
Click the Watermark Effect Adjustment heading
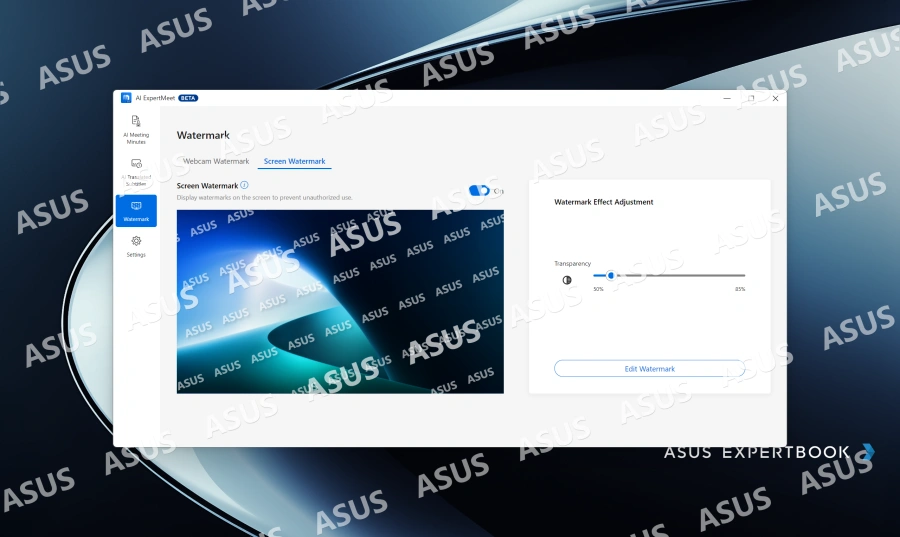(x=603, y=202)
